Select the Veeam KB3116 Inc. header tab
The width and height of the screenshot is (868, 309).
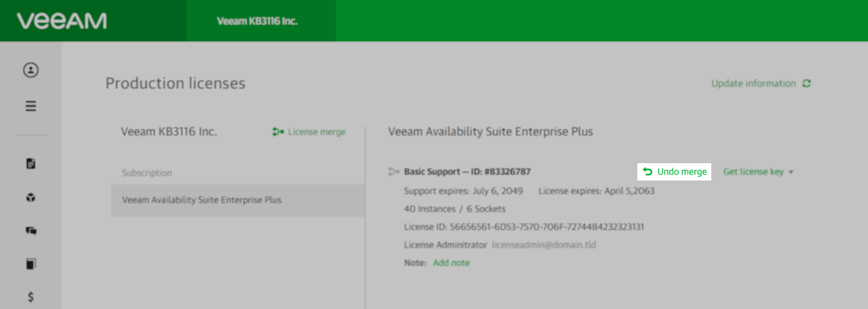coord(260,21)
